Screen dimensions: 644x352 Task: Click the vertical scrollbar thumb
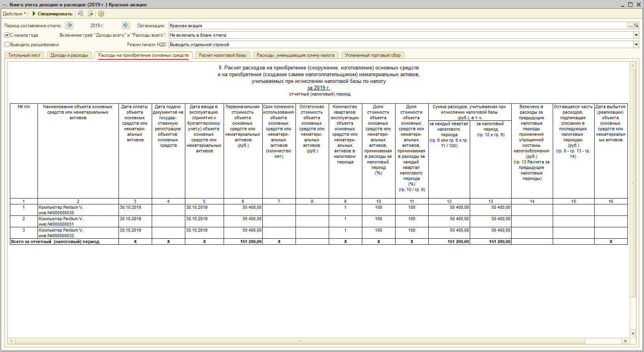click(633, 183)
